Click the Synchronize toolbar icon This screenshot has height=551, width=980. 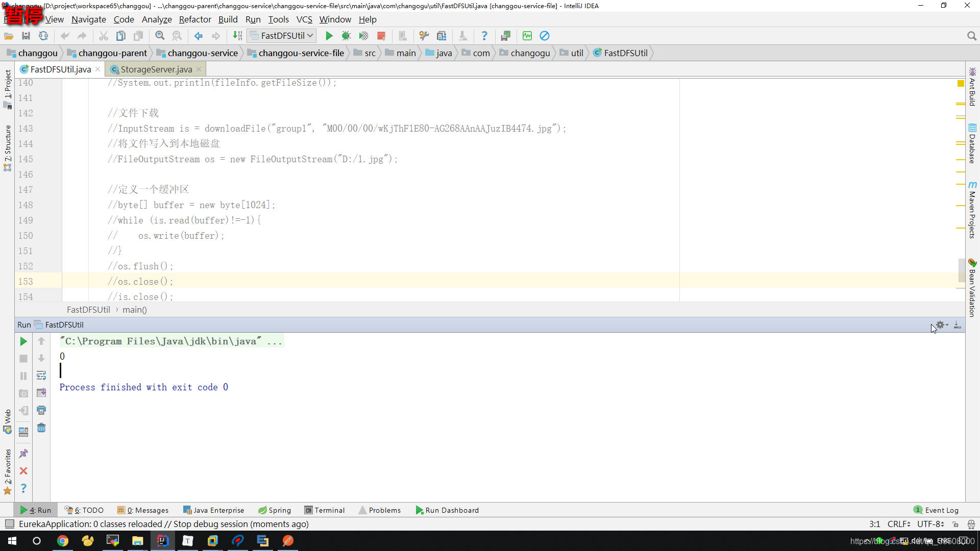click(43, 36)
